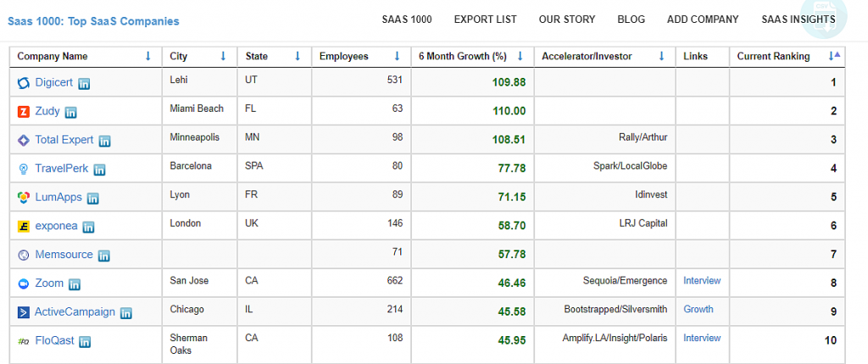Sort table by Company Name arrow
This screenshot has width=868, height=364.
[x=147, y=57]
